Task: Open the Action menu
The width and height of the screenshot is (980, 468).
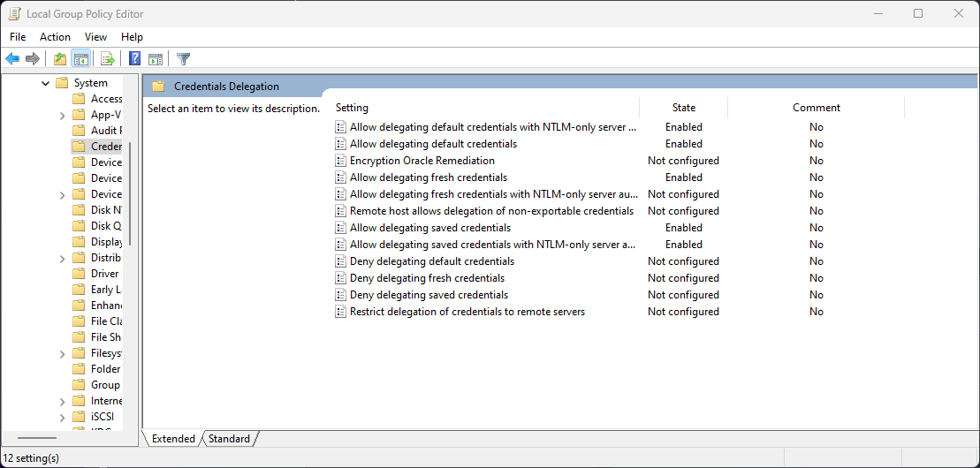Action: pos(55,37)
